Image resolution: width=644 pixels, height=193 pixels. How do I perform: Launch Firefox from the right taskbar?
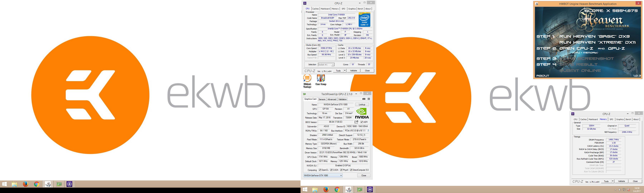[x=326, y=189]
